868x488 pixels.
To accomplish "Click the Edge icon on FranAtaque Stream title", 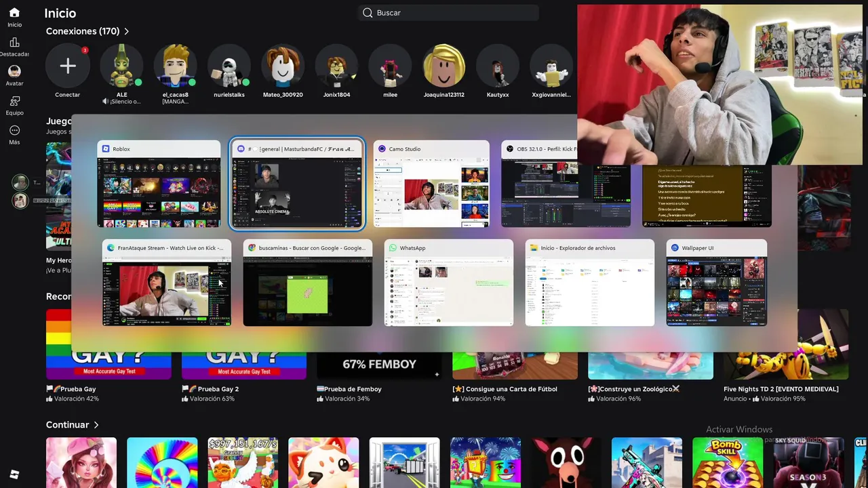I will click(111, 248).
